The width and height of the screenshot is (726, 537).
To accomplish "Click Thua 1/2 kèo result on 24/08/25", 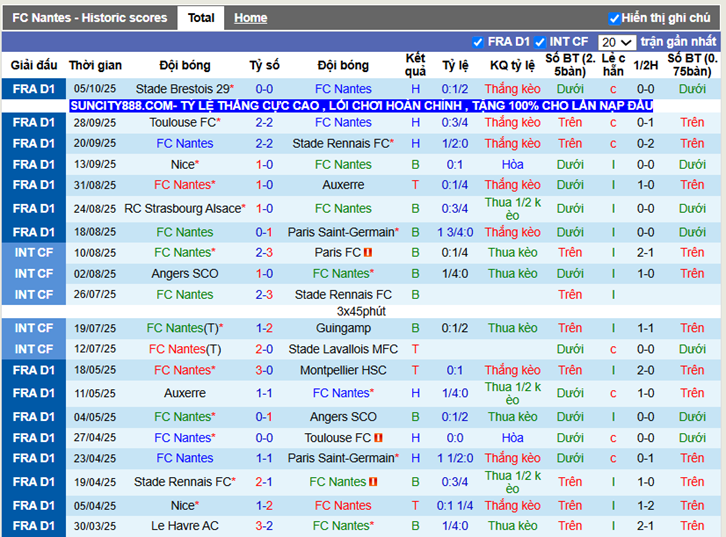I will pyautogui.click(x=513, y=209).
